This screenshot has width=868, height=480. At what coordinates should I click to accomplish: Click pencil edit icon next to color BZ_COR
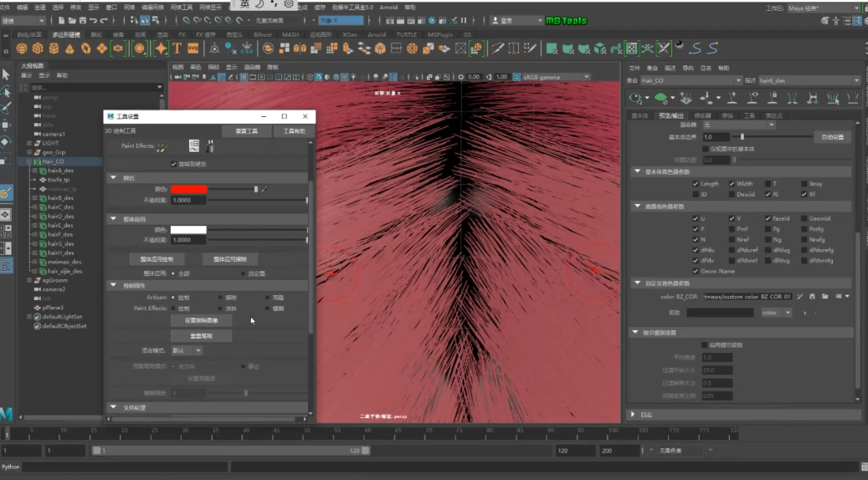(800, 296)
